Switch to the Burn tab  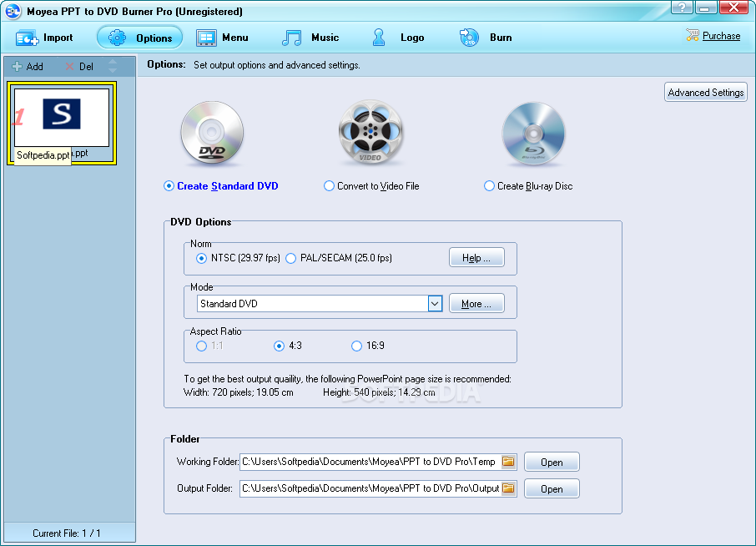click(x=486, y=38)
